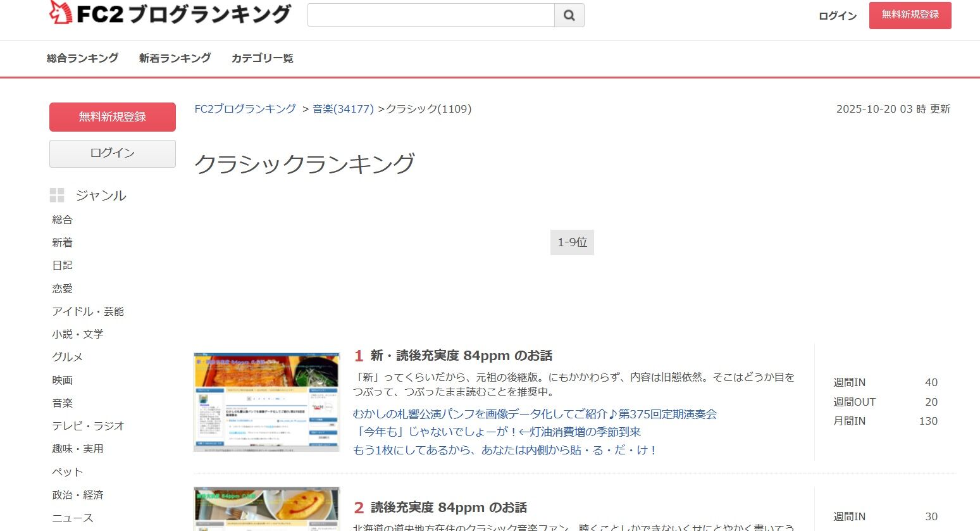Click the magnifying glass search button
This screenshot has height=531, width=980.
(x=569, y=15)
